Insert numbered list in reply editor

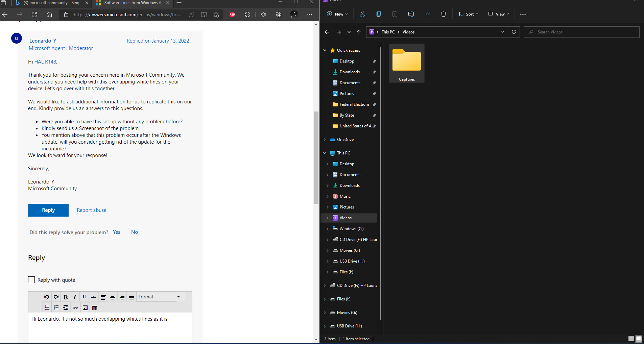(x=56, y=308)
